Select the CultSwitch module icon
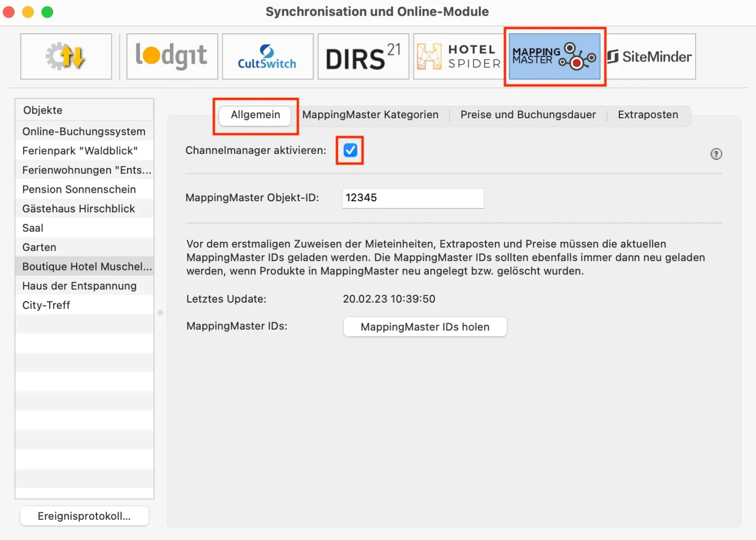 (267, 56)
